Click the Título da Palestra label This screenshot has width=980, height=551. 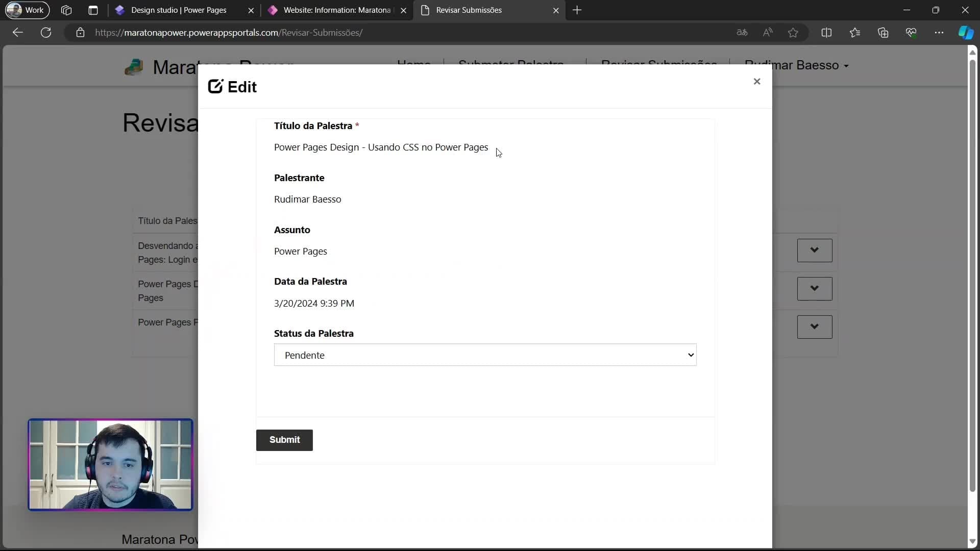[313, 126]
